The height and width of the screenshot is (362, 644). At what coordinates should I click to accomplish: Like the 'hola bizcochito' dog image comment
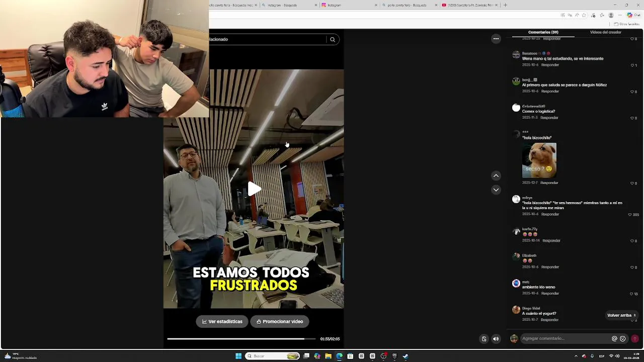[x=632, y=184]
